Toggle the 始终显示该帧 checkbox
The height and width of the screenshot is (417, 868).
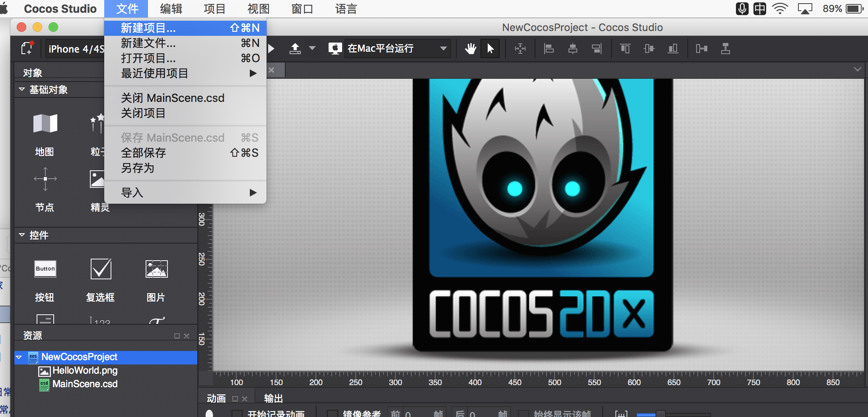pyautogui.click(x=524, y=414)
